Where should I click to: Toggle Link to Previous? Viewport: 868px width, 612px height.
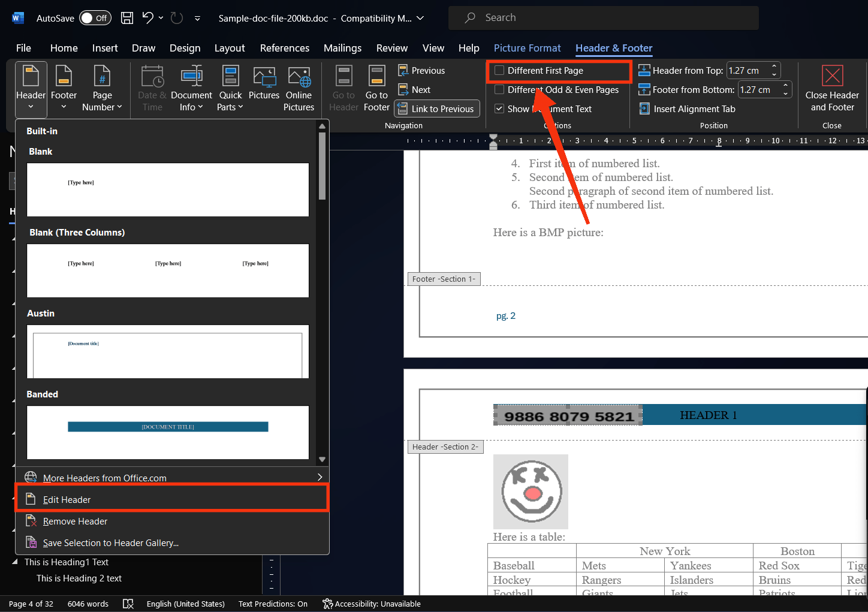point(437,109)
